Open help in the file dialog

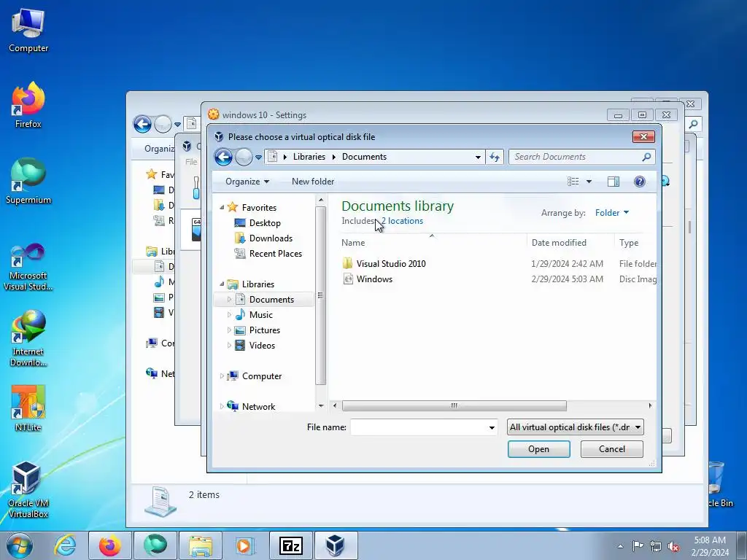tap(639, 182)
